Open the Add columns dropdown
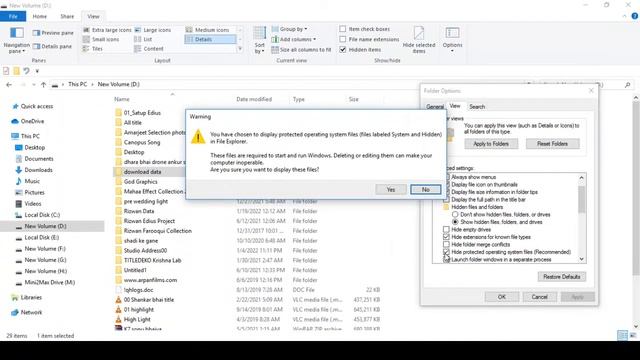Screen dimensions: 640x360 (294, 39)
